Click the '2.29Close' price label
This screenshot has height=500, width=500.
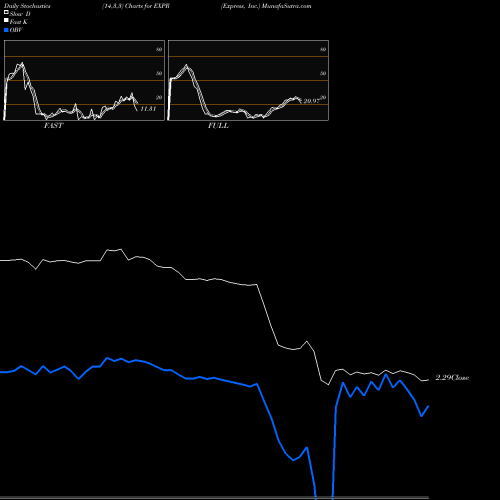point(452,377)
